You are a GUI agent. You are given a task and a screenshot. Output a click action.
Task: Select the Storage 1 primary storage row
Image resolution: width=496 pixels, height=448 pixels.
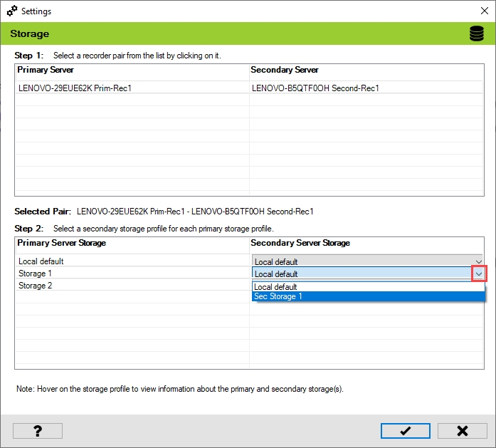click(36, 274)
